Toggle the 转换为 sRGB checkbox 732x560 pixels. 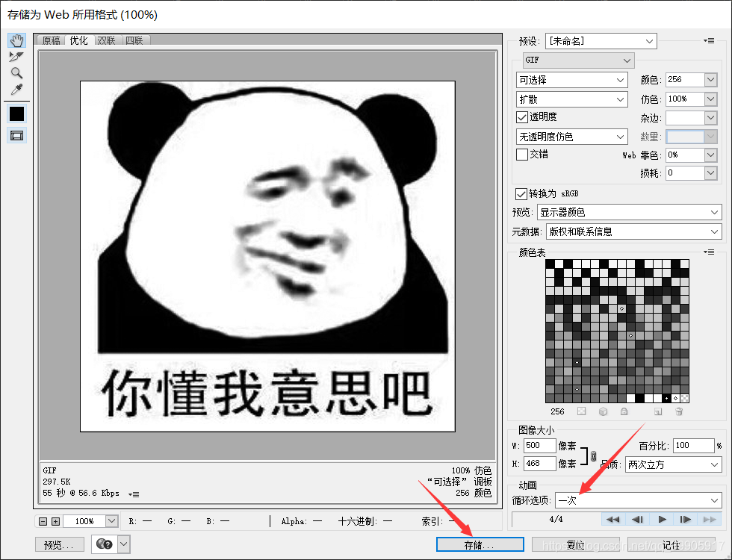click(x=521, y=193)
